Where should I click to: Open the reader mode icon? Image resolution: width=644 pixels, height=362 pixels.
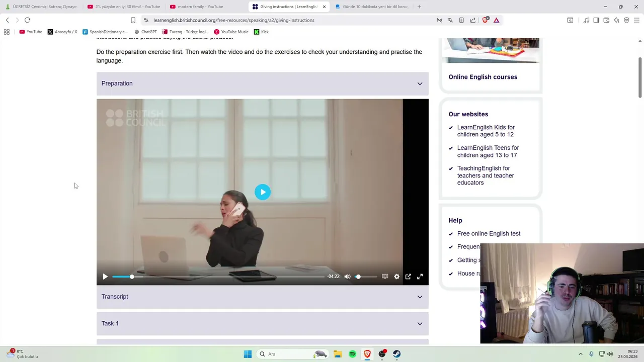[461, 20]
